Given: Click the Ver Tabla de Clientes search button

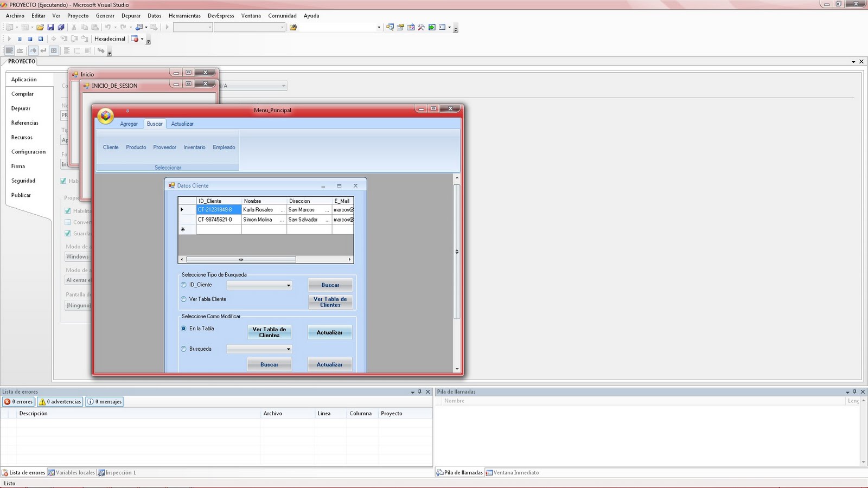Looking at the screenshot, I should 330,302.
